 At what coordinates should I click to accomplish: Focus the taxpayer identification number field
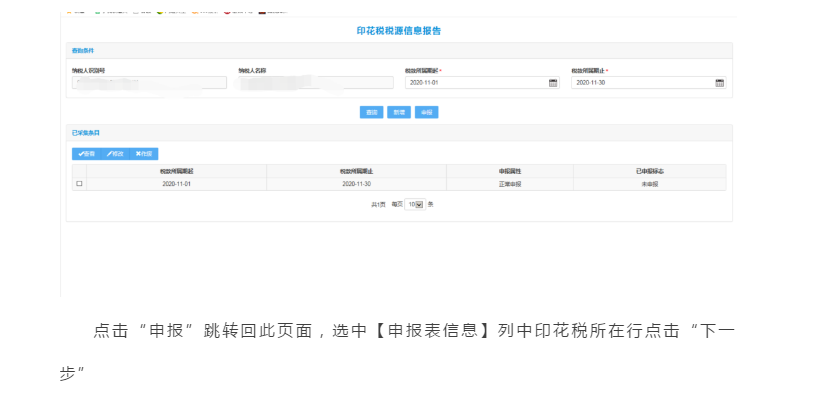(149, 83)
